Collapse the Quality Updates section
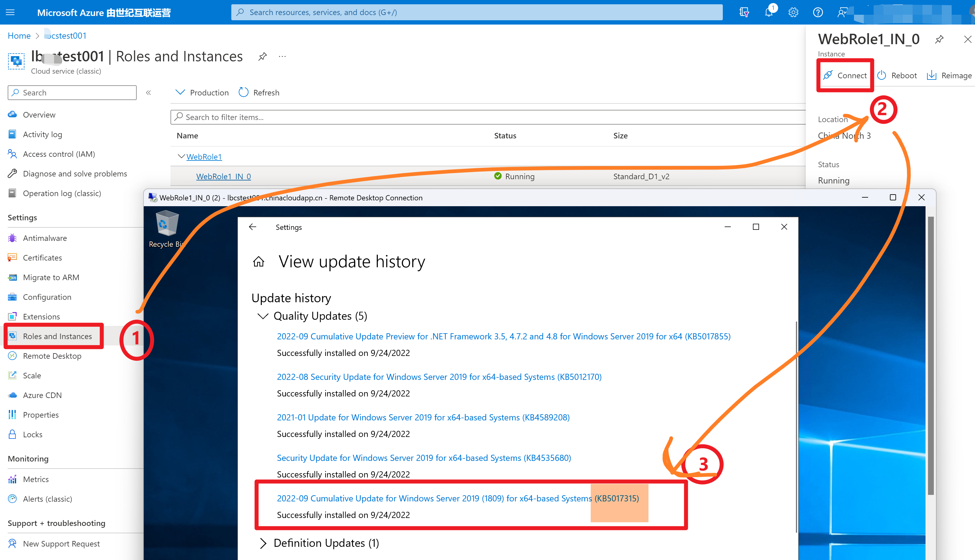Viewport: 975px width, 560px height. (x=263, y=316)
